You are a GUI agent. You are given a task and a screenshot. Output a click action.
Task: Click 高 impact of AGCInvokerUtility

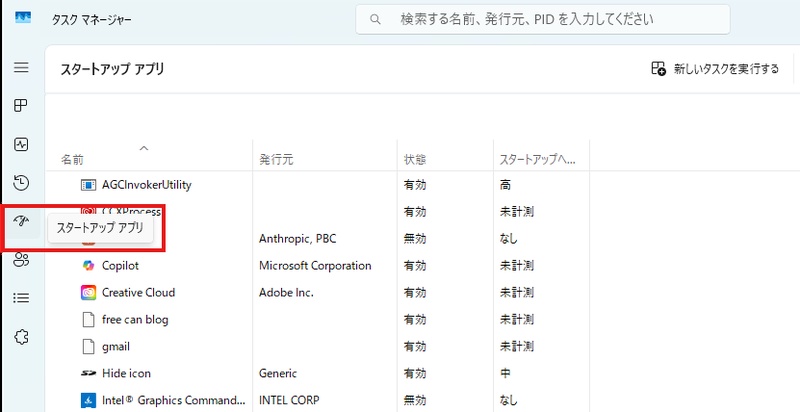click(x=505, y=185)
